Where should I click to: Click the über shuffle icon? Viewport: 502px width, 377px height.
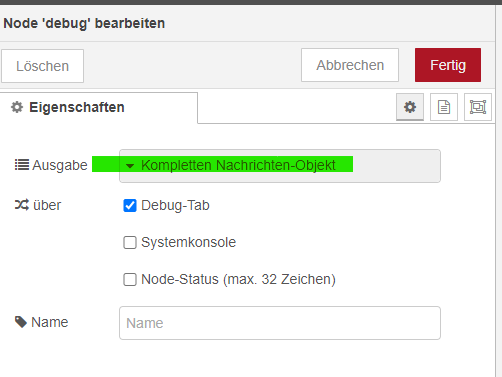(22, 205)
